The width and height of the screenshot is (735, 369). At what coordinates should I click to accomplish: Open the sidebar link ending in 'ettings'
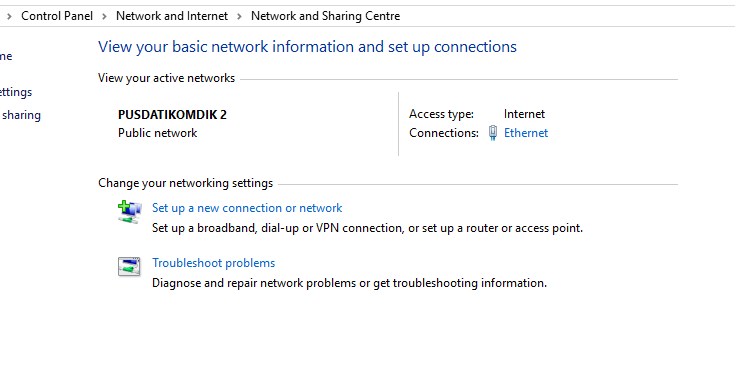[15, 92]
